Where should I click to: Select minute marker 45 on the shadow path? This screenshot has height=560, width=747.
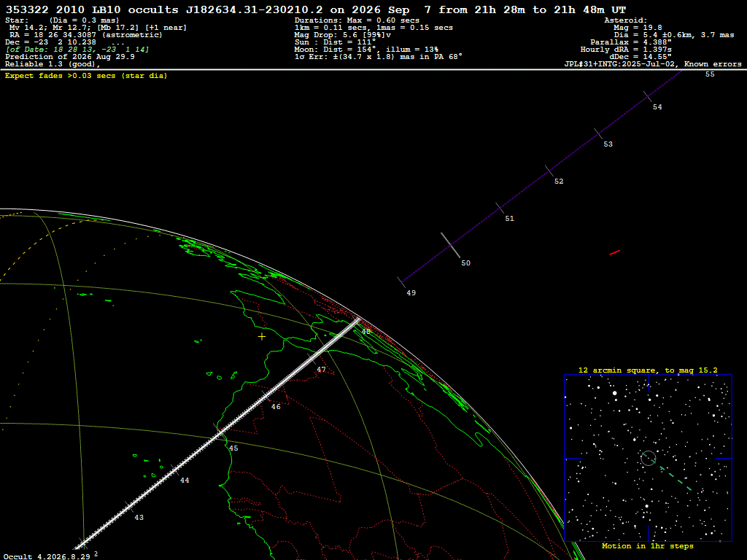click(233, 448)
